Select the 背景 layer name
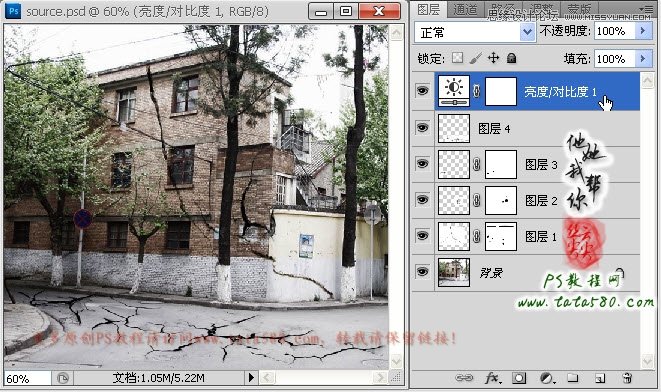 coord(492,273)
